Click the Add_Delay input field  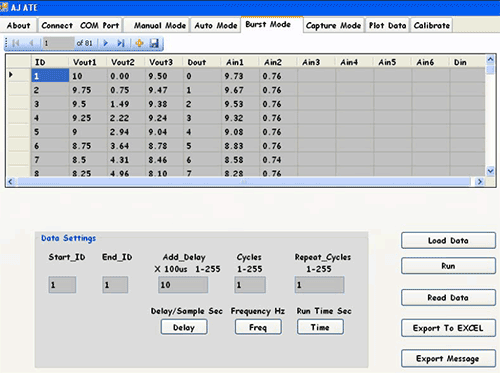point(183,285)
